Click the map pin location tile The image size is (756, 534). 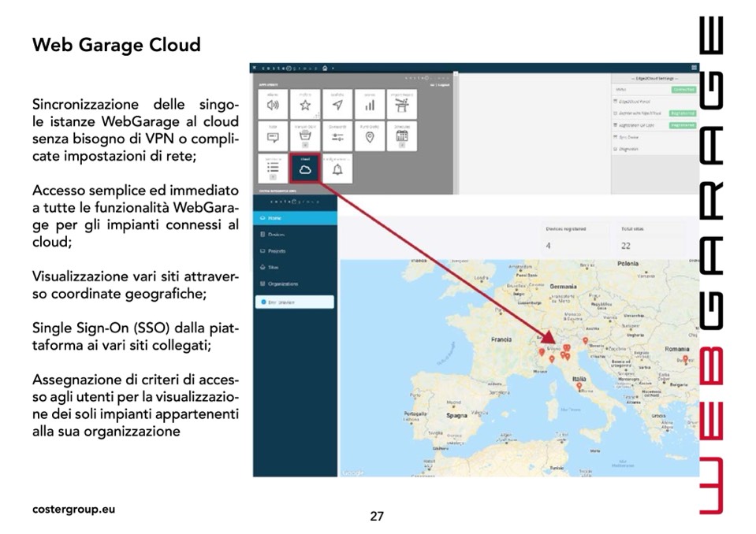369,136
